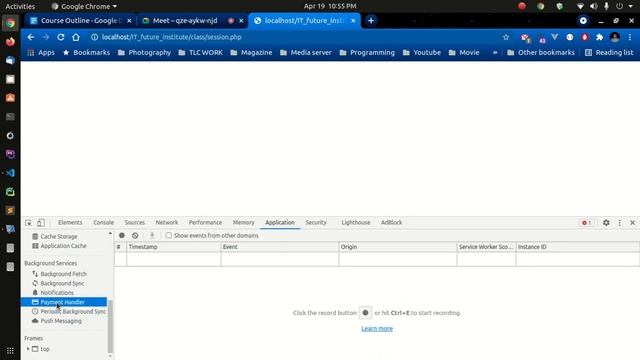The image size is (640, 360).
Task: Click the Sublime Text icon in the dock
Action: tap(10, 211)
